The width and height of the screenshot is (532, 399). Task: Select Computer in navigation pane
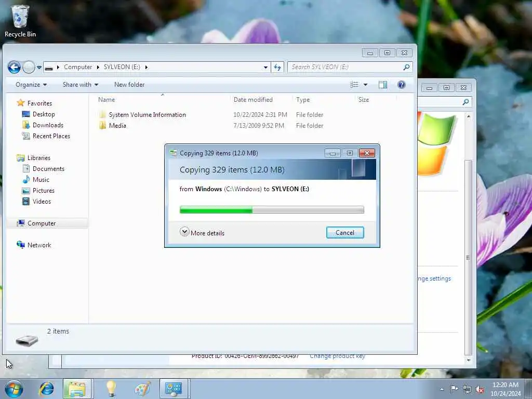coord(42,223)
